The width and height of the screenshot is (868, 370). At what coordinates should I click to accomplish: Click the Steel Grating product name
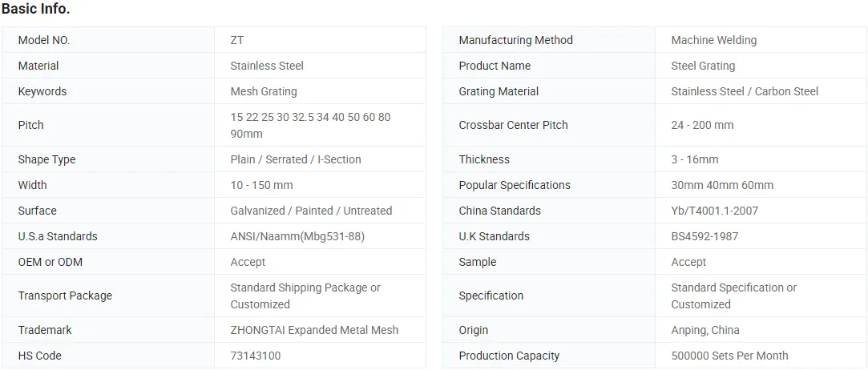coord(703,66)
